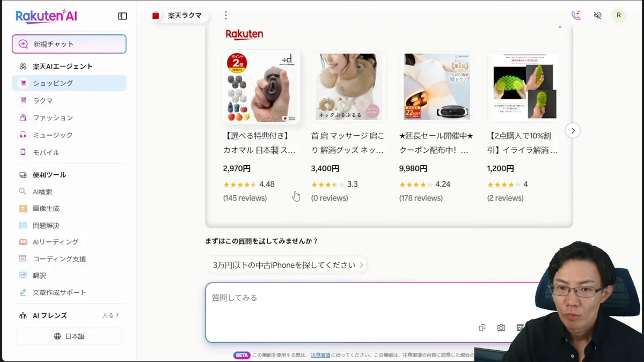The height and width of the screenshot is (362, 644).
Task: Open the three-dot menu beside 楽天ラクマ
Action: tap(225, 16)
